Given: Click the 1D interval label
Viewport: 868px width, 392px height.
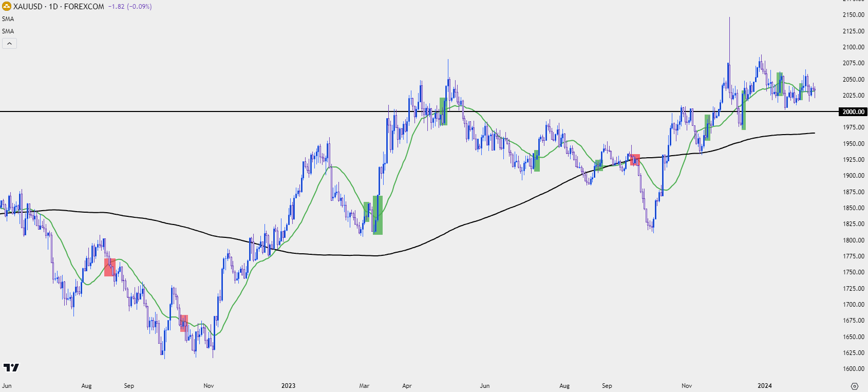Looking at the screenshot, I should coord(53,7).
